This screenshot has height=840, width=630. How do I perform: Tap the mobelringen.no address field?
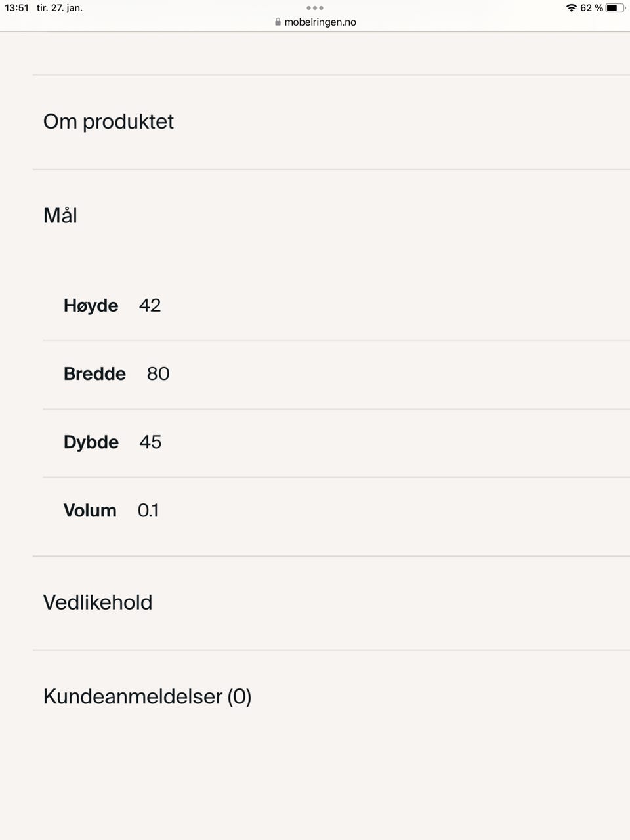[320, 22]
